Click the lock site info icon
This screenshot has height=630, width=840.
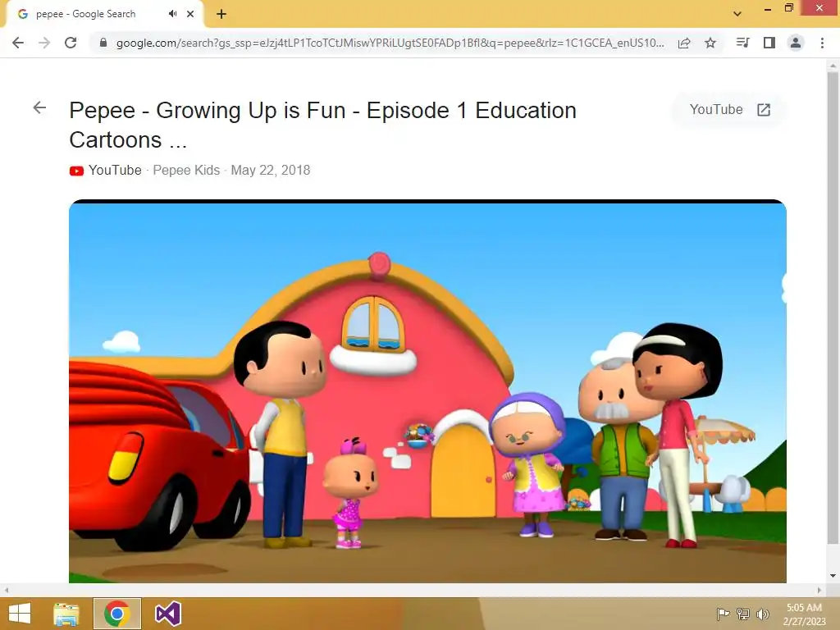pos(103,43)
